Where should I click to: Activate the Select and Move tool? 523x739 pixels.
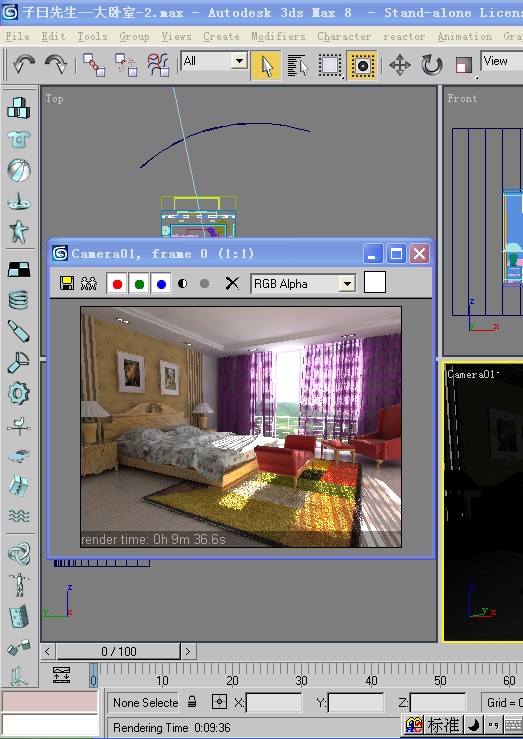point(400,65)
